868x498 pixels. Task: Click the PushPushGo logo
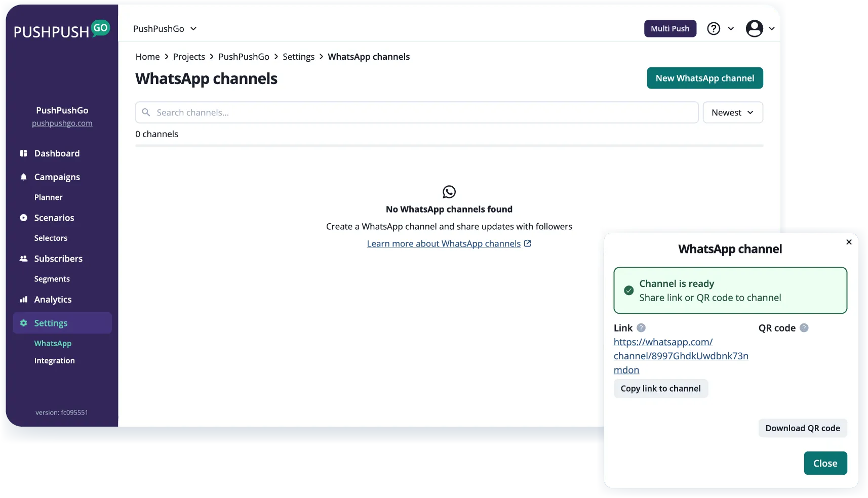(x=61, y=30)
